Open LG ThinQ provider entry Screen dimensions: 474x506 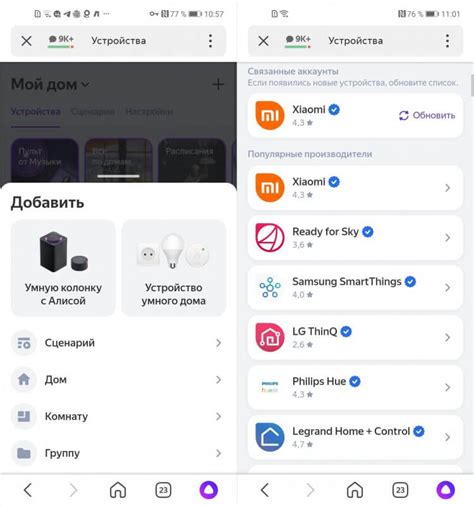pyautogui.click(x=355, y=338)
